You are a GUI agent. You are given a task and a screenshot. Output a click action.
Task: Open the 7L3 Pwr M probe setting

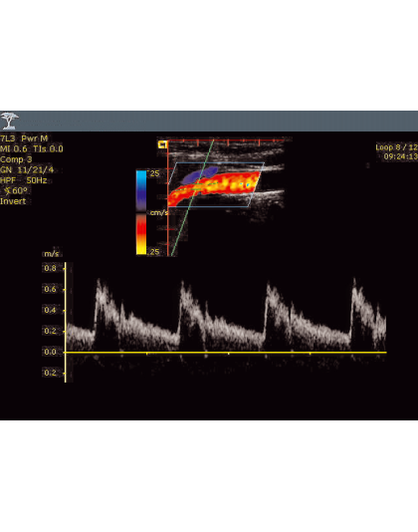coord(24,138)
